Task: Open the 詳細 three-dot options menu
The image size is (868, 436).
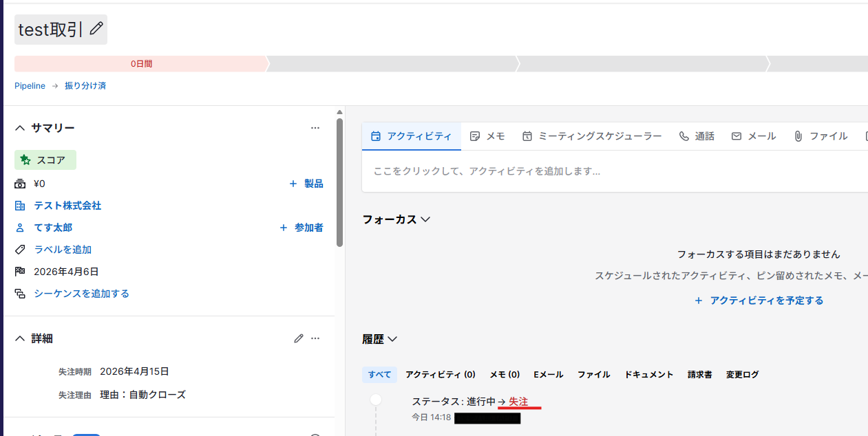Action: [x=315, y=338]
